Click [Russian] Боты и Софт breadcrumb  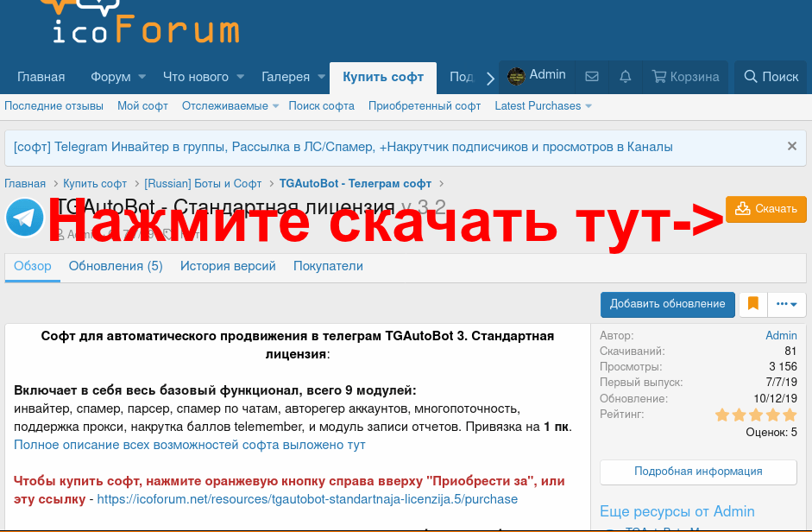pos(203,184)
